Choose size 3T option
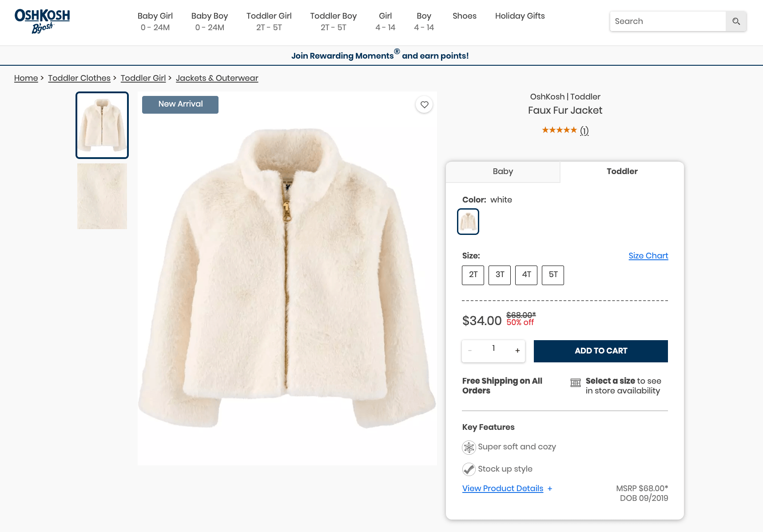The height and width of the screenshot is (532, 763). point(500,275)
